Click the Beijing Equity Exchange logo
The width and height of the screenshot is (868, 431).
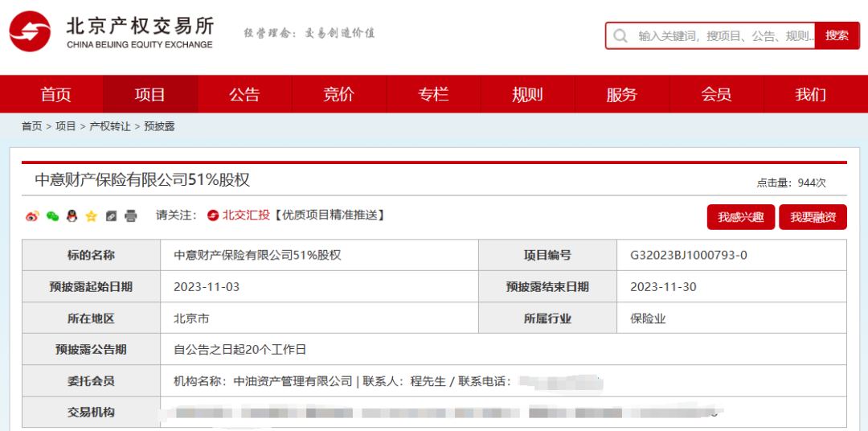[x=111, y=32]
